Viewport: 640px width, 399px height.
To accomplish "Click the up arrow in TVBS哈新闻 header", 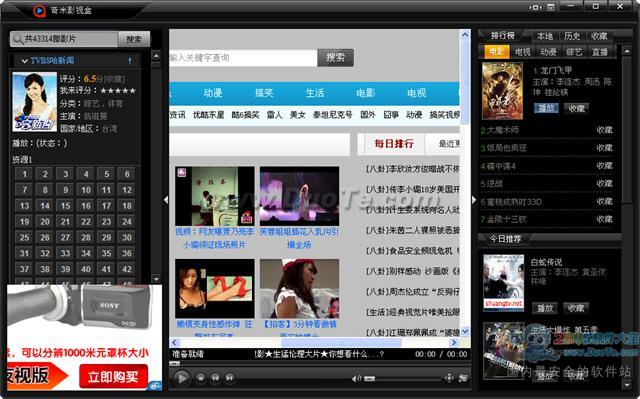I will click(130, 61).
